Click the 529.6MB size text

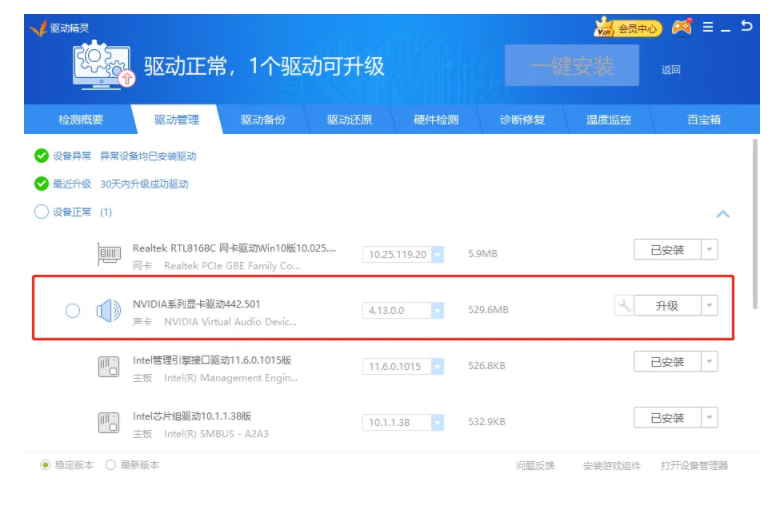488,310
